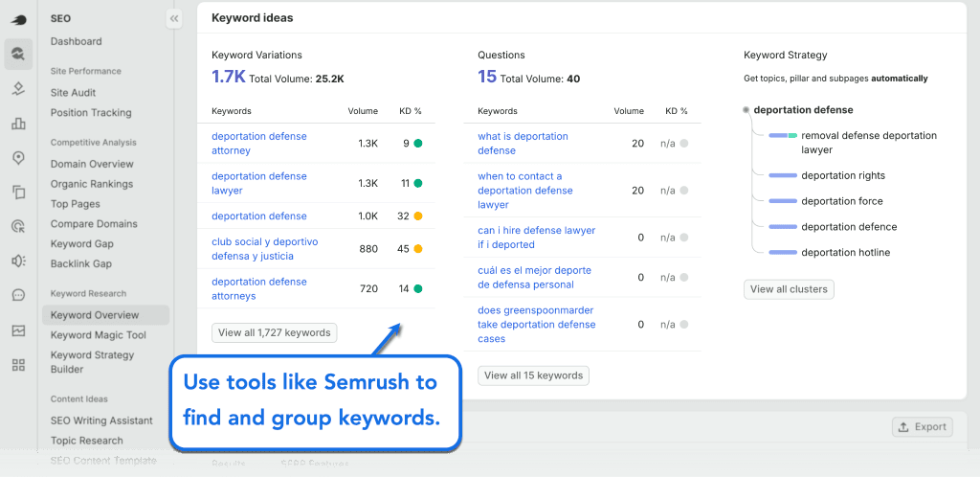Select Keyword Overview in sidebar
Image resolution: width=980 pixels, height=477 pixels.
105,315
